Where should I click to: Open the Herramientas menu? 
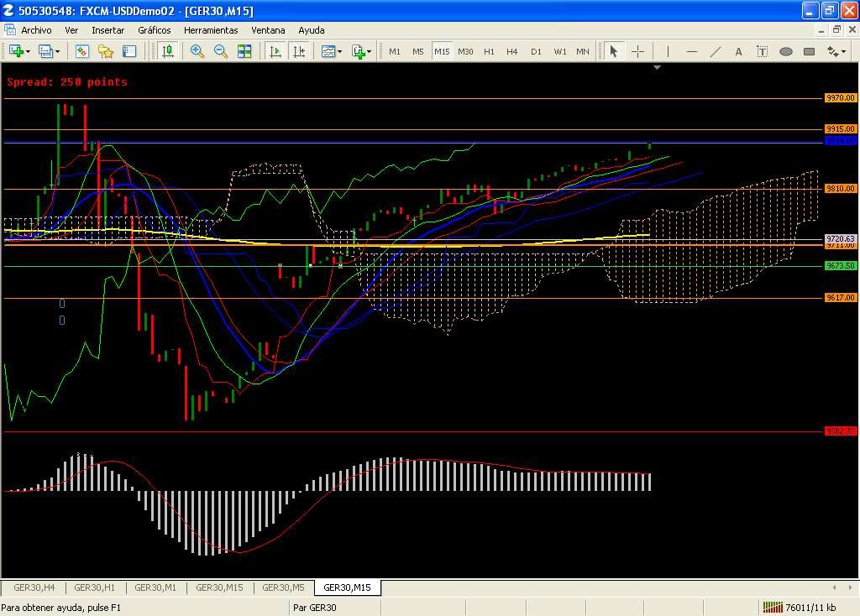[211, 30]
